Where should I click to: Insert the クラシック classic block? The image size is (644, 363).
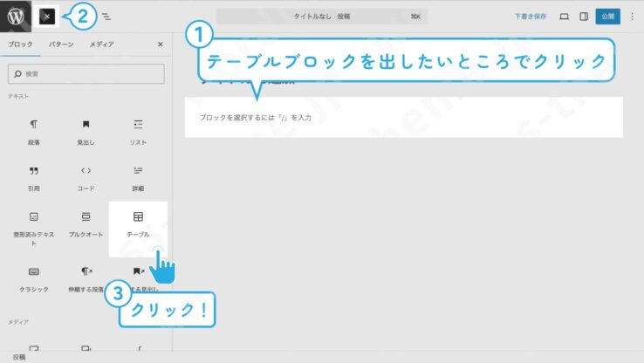(34, 279)
